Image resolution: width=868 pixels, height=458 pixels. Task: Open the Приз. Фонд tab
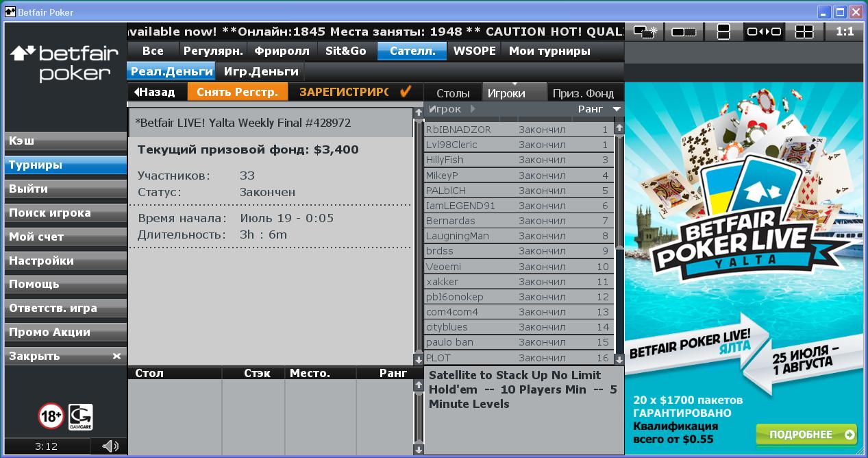[x=584, y=93]
